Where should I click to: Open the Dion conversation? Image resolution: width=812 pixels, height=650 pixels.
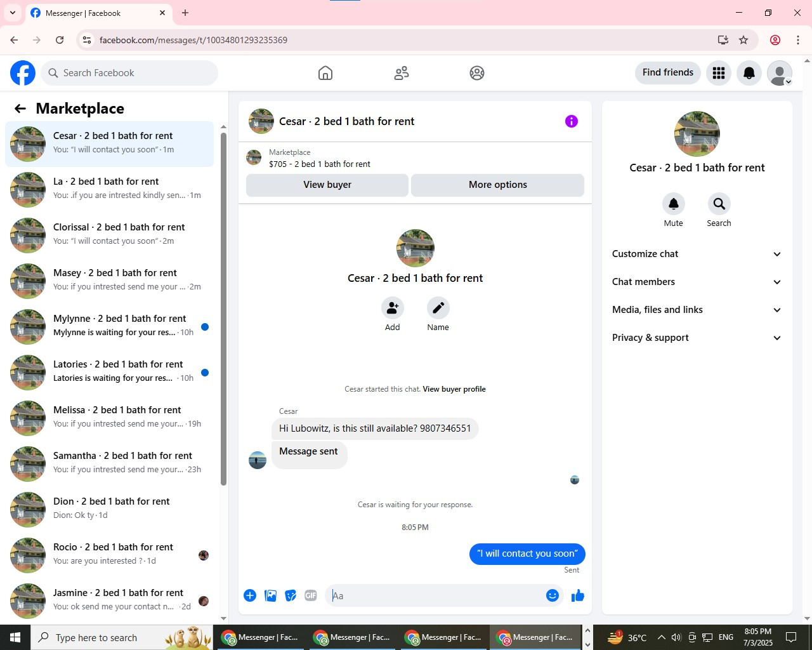pos(110,509)
